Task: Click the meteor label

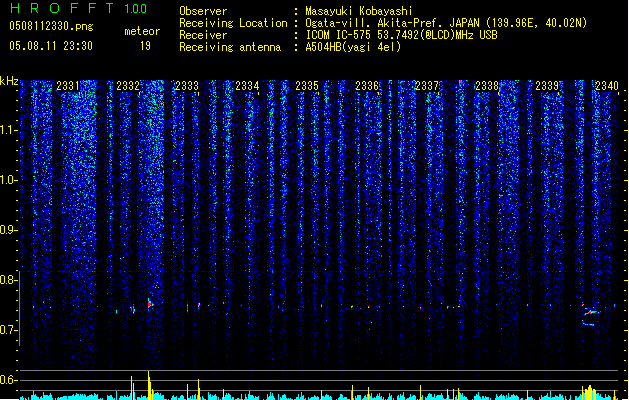Action: pyautogui.click(x=142, y=31)
